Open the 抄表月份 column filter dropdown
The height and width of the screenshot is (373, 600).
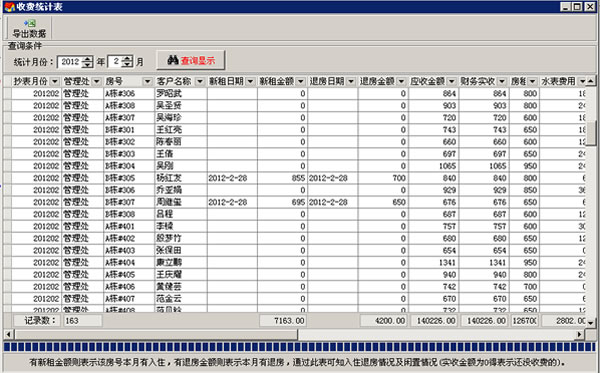point(55,81)
